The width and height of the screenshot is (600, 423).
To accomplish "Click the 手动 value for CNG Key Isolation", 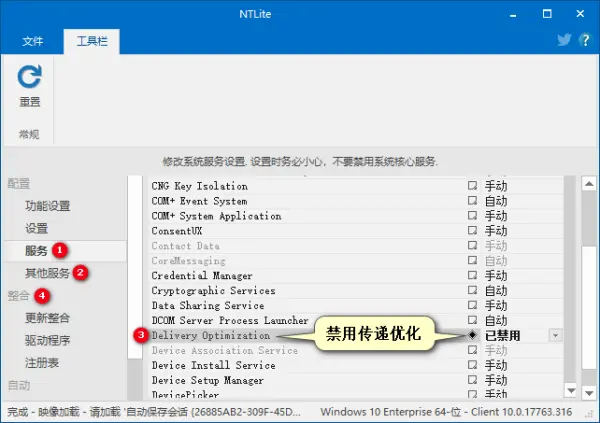I will (x=496, y=186).
